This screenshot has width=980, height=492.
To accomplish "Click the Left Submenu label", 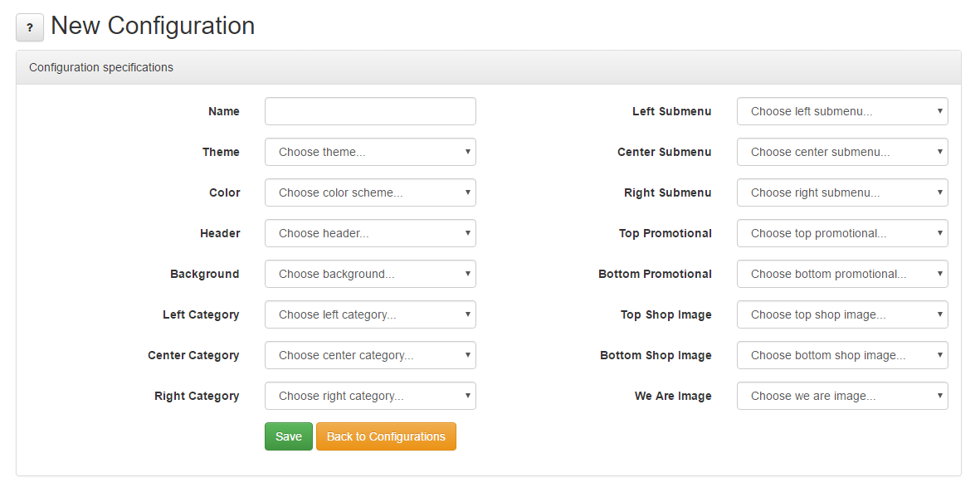I will (x=672, y=111).
